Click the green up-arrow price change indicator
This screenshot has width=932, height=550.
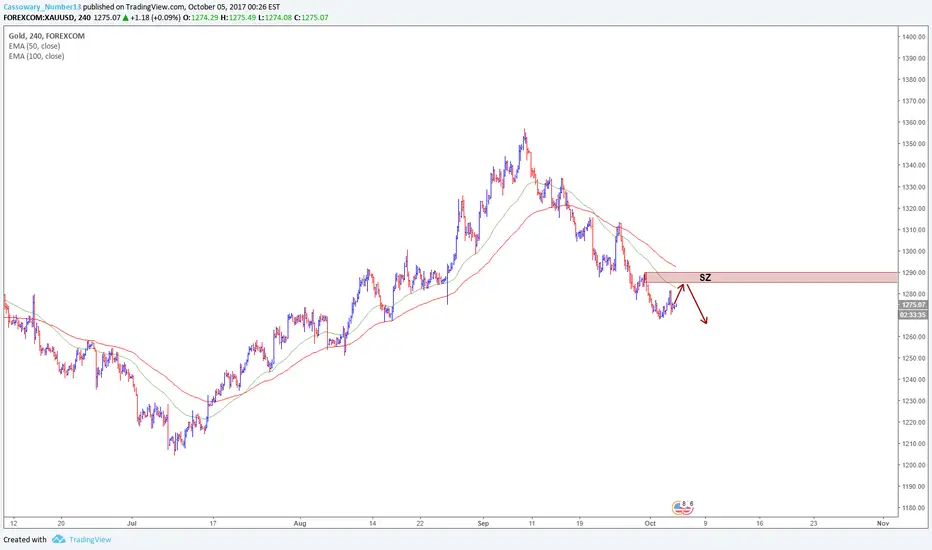click(x=125, y=18)
